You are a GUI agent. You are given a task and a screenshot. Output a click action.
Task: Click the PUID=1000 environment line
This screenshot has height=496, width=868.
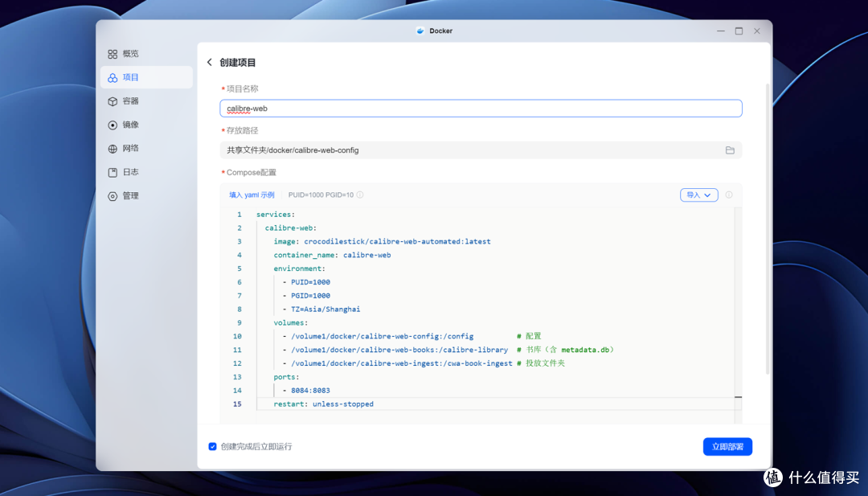[x=306, y=282]
